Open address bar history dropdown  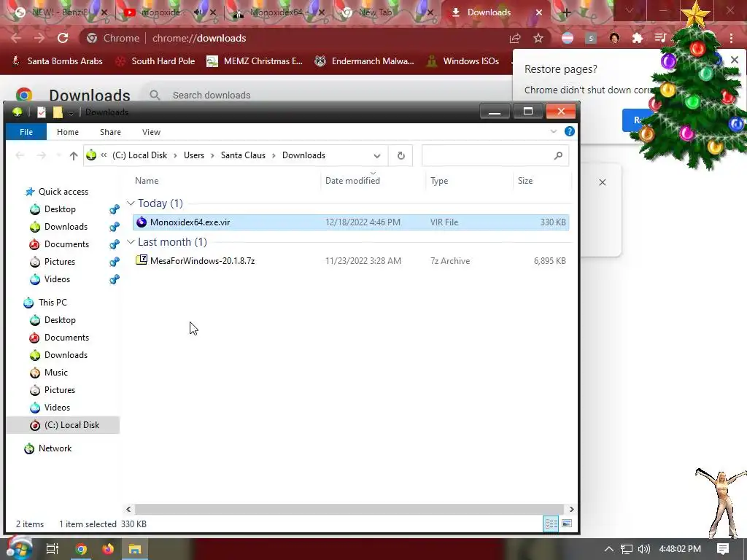[x=377, y=156]
